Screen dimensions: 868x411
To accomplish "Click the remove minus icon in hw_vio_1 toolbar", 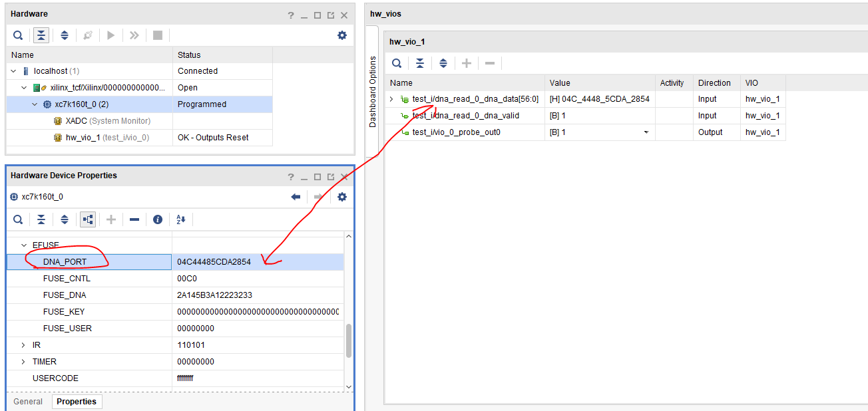I will click(490, 63).
